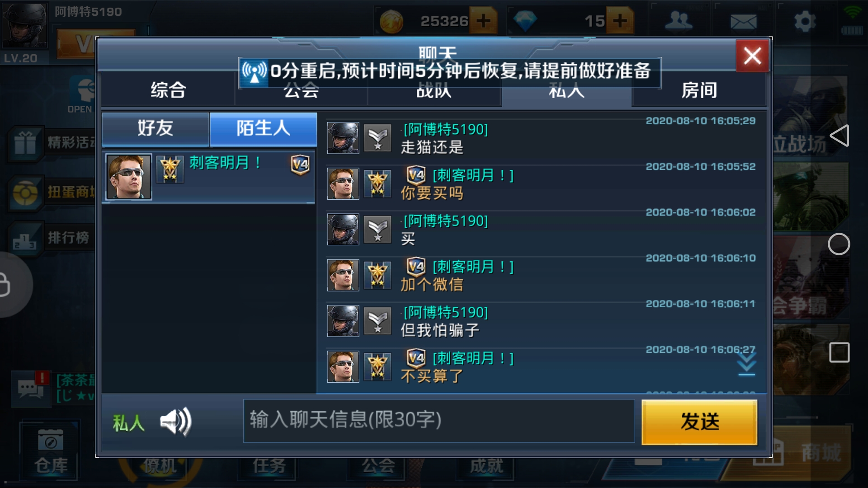This screenshot has height=488, width=868.
Task: Tap Android home circle button
Action: 839,244
